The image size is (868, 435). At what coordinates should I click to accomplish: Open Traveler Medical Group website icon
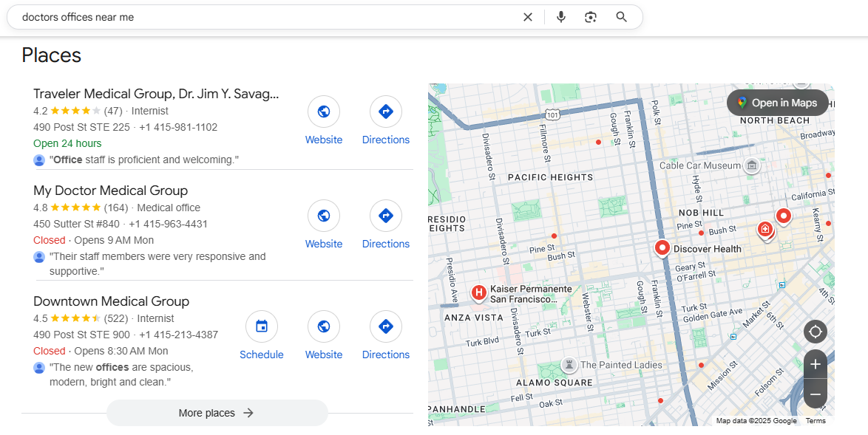(323, 112)
